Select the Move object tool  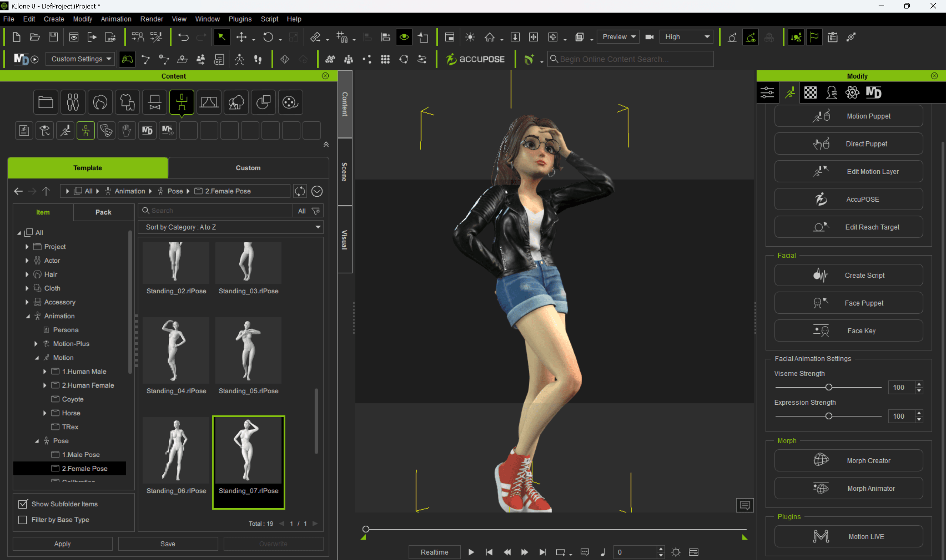tap(241, 37)
